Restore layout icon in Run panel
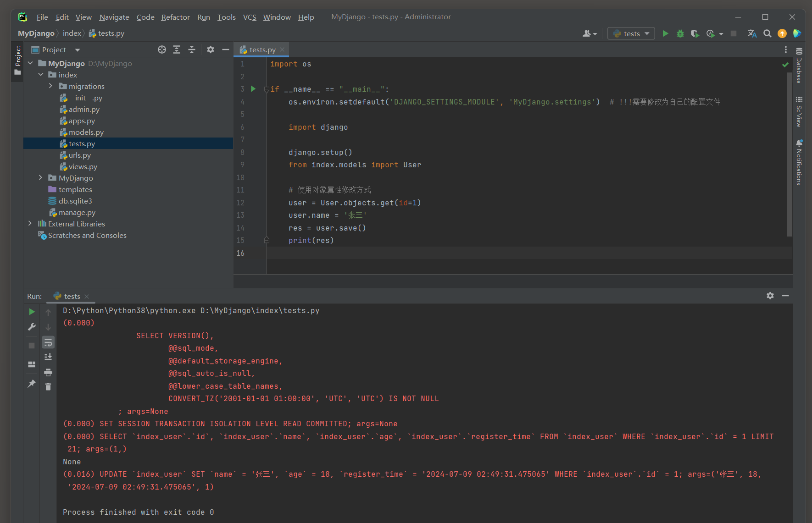Image resolution: width=812 pixels, height=523 pixels. 32,364
